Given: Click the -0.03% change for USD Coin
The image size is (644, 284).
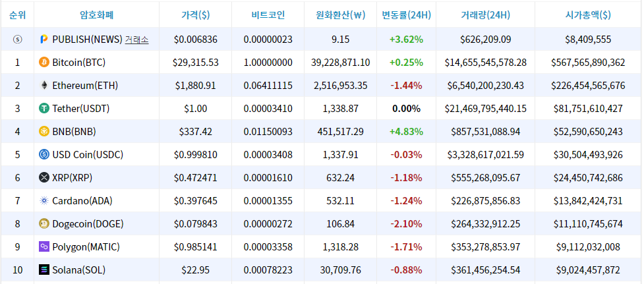Looking at the screenshot, I should pyautogui.click(x=406, y=154).
